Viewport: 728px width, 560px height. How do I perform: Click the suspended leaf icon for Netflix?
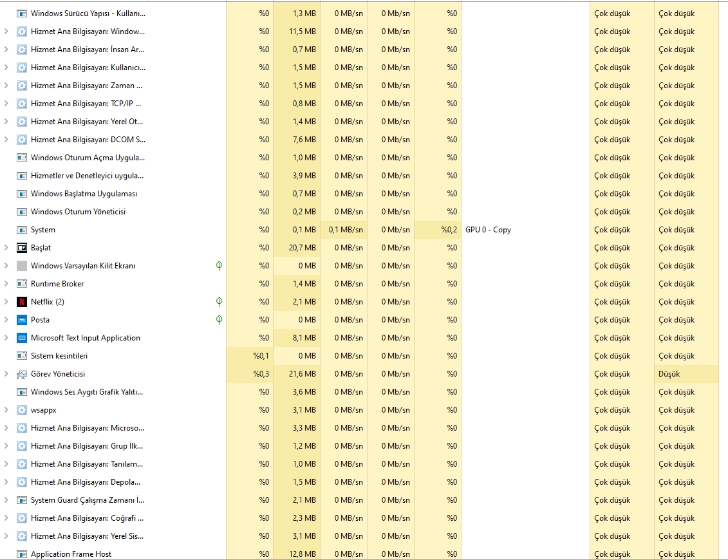tap(219, 302)
